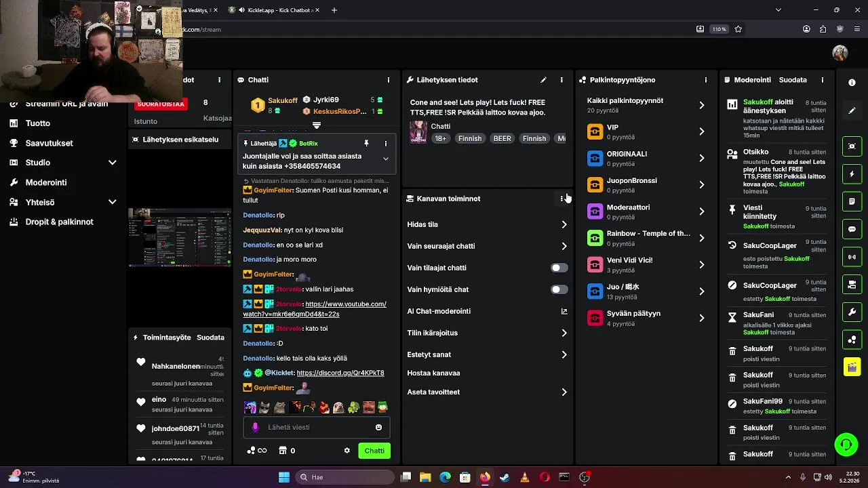The width and height of the screenshot is (868, 488).
Task: Open chat settings gear icon
Action: point(347,451)
